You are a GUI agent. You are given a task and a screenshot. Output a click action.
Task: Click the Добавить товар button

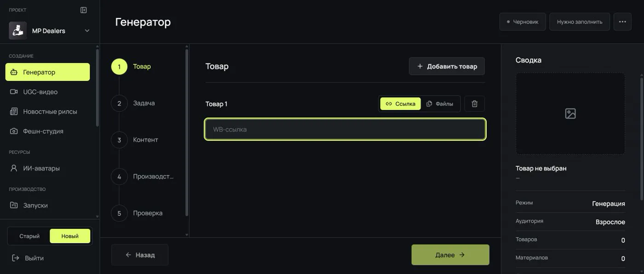(447, 66)
